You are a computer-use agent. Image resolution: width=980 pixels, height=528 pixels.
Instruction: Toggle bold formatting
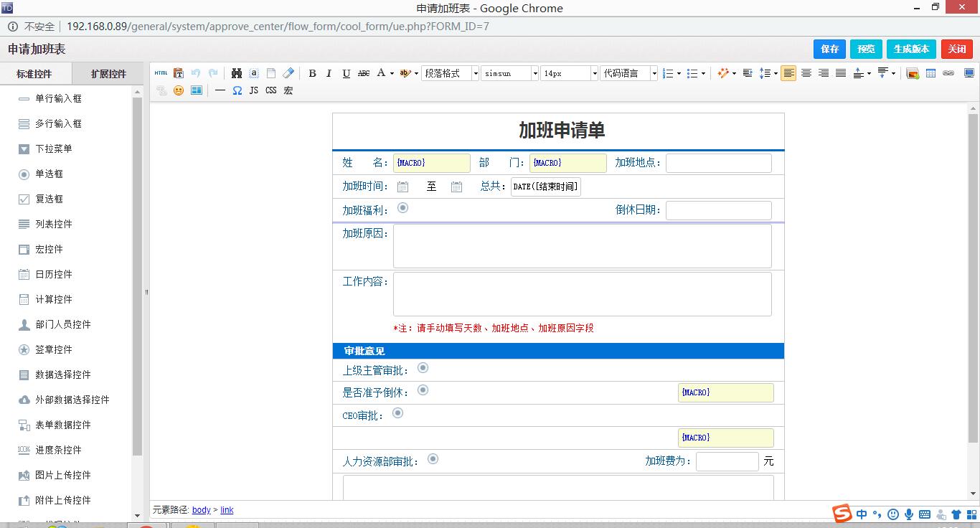[312, 73]
